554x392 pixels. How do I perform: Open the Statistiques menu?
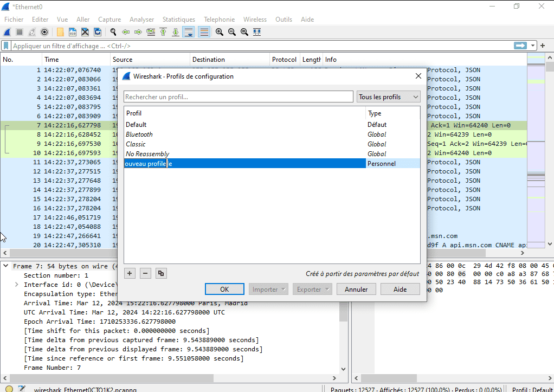click(179, 20)
